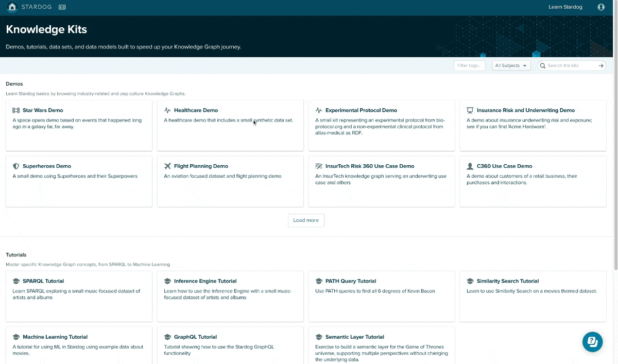Click 'Learn Stardog basics by browsing' description

(95, 94)
